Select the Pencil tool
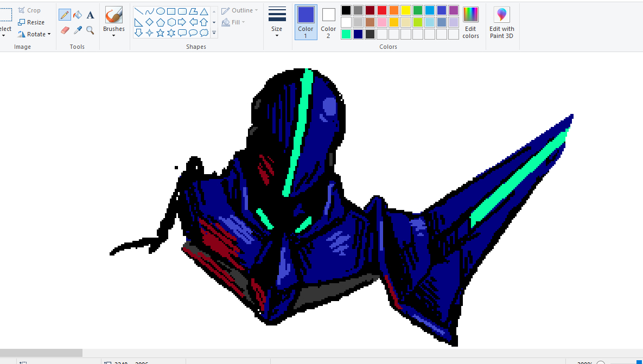The image size is (643, 364). [x=65, y=15]
